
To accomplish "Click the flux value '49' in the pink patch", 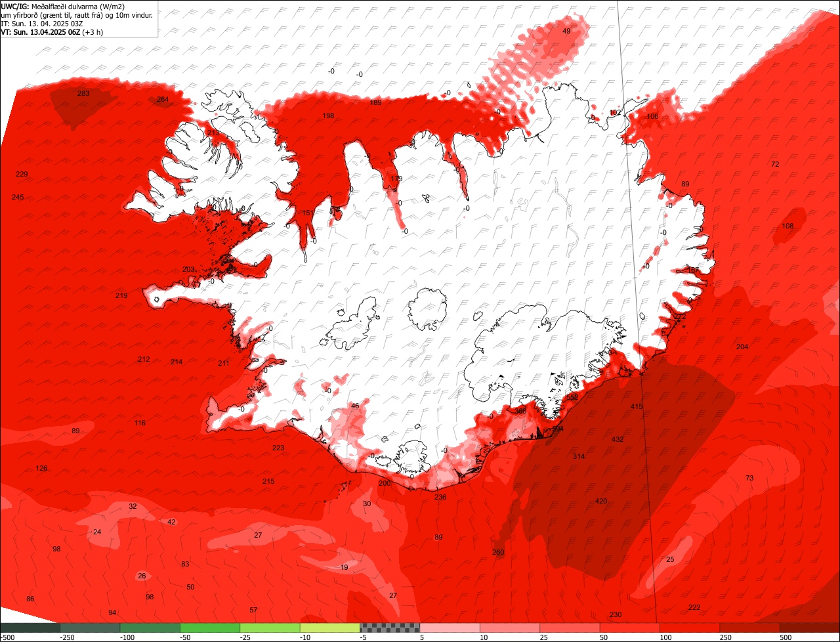I will point(566,31).
